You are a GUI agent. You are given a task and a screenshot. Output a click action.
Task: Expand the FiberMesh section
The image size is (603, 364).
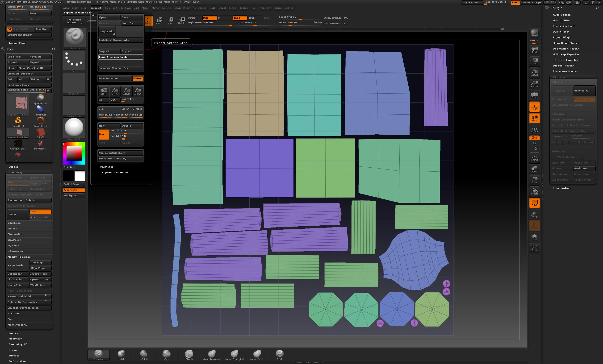pyautogui.click(x=15, y=339)
